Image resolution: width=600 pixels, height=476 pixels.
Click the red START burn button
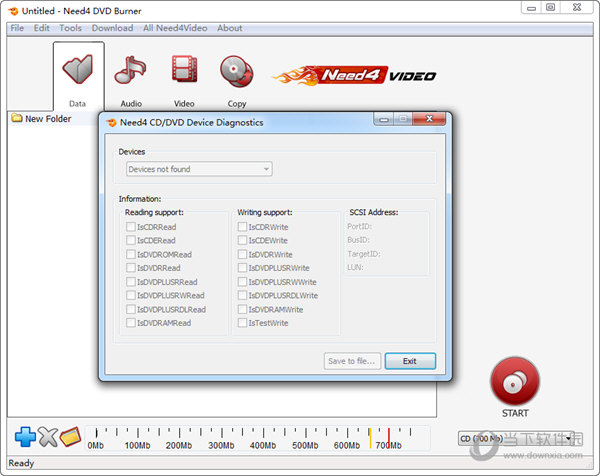[515, 381]
